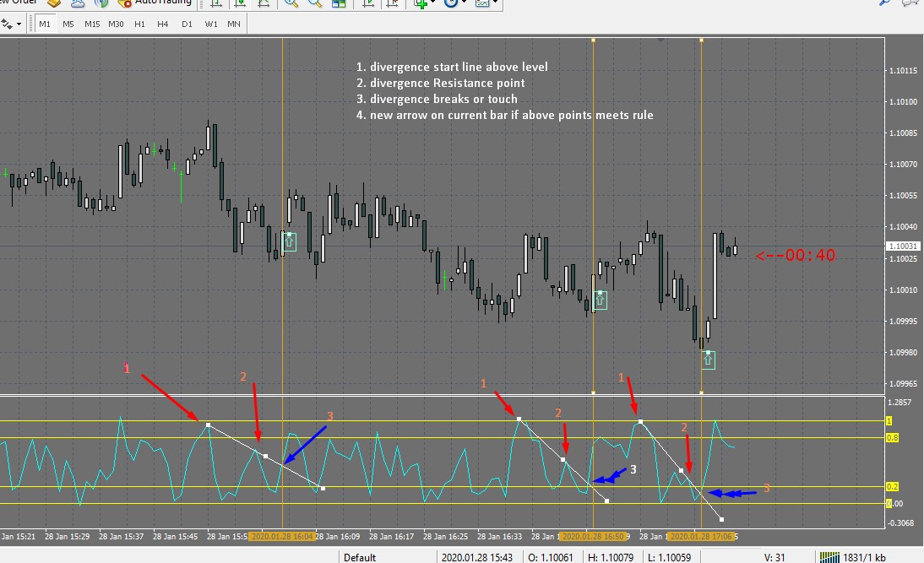Click the connection status 1831/1 kb
This screenshot has width=924, height=563.
[853, 557]
